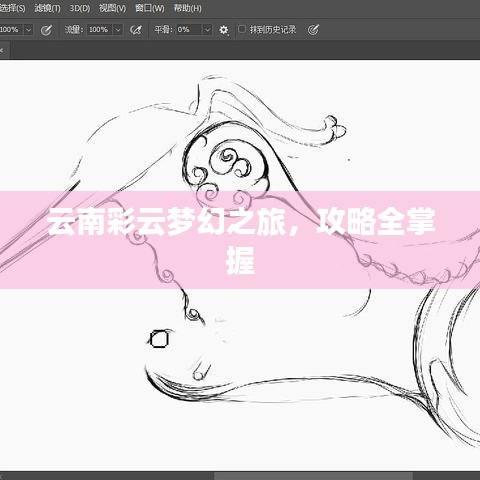
Task: Open smoothing options gear icon
Action: [x=224, y=30]
